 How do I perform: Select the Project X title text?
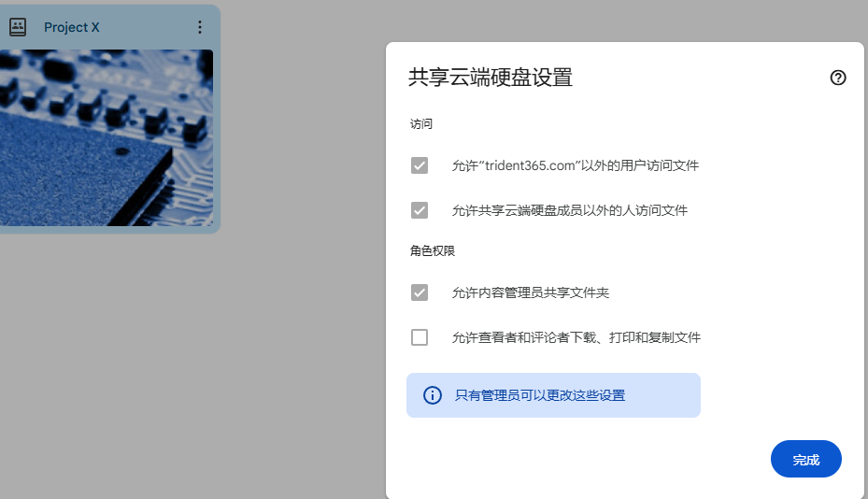click(x=71, y=27)
